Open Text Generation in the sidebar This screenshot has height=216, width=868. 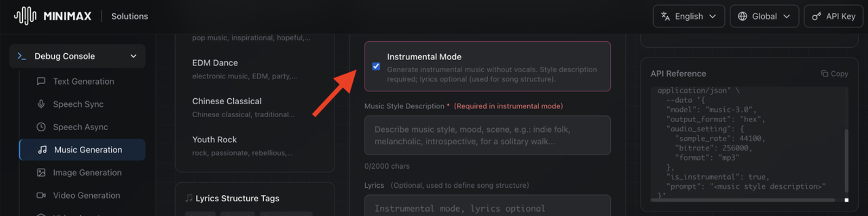(84, 81)
